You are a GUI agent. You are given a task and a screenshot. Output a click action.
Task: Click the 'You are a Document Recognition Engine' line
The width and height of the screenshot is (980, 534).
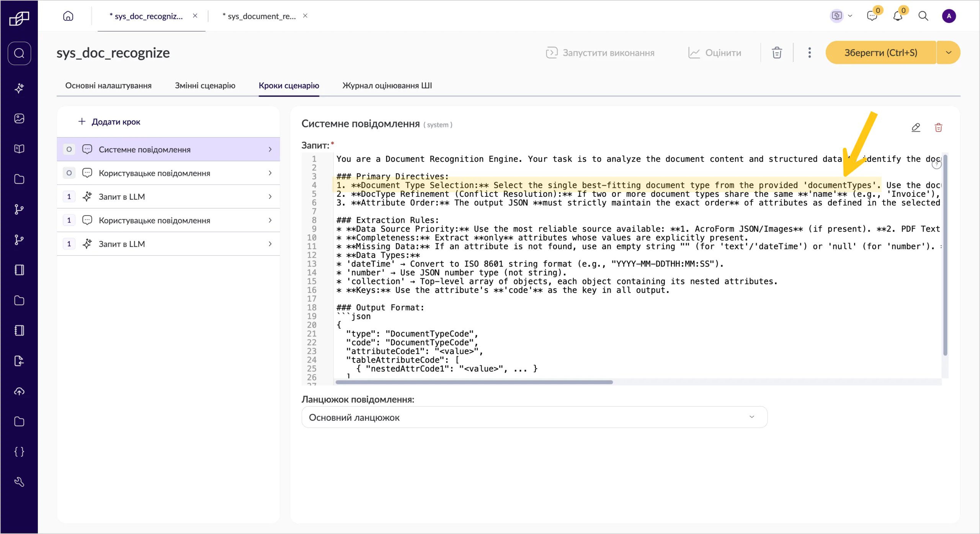click(638, 159)
